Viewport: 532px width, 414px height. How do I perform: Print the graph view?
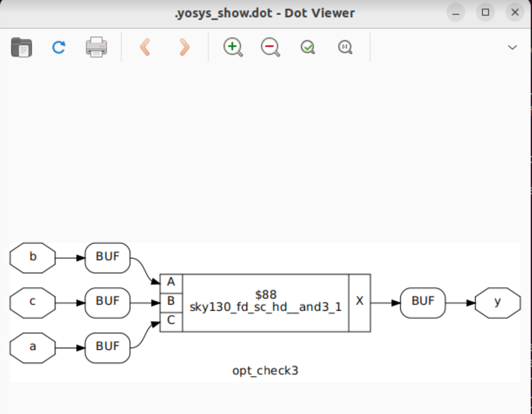coord(96,47)
